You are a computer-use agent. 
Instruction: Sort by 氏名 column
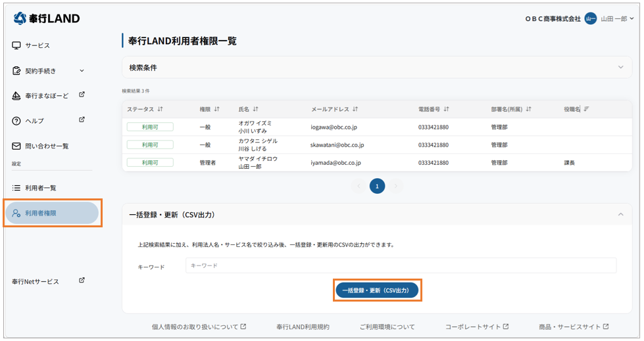coord(255,109)
